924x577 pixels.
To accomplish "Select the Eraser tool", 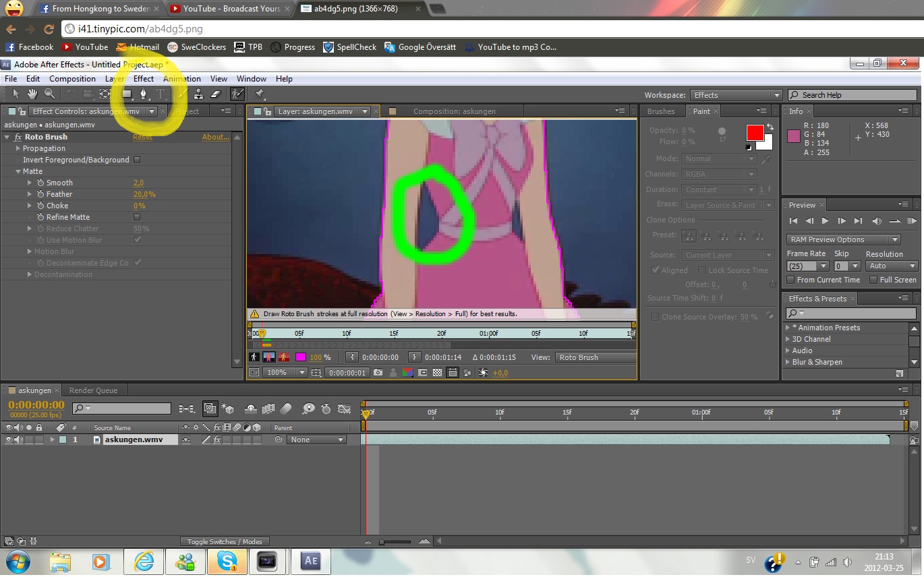I will pyautogui.click(x=216, y=94).
